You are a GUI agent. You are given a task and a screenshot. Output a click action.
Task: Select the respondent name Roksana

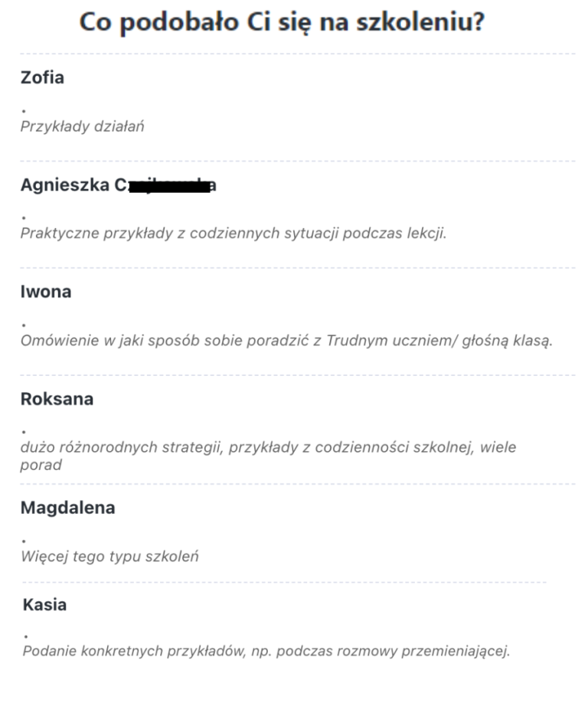57,399
